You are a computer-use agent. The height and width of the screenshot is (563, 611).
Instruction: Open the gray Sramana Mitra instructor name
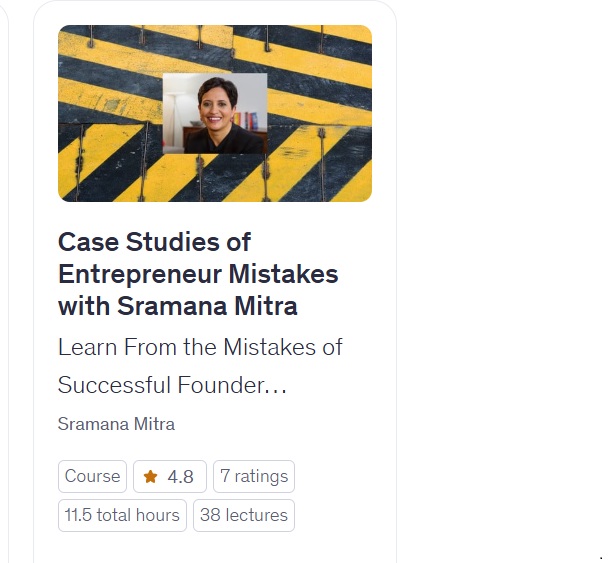[x=116, y=424]
